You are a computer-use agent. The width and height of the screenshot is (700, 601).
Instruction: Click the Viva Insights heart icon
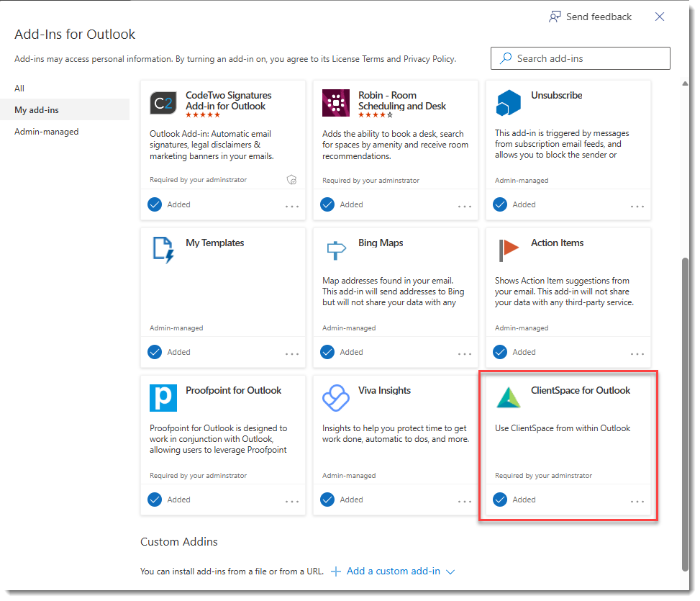[336, 398]
